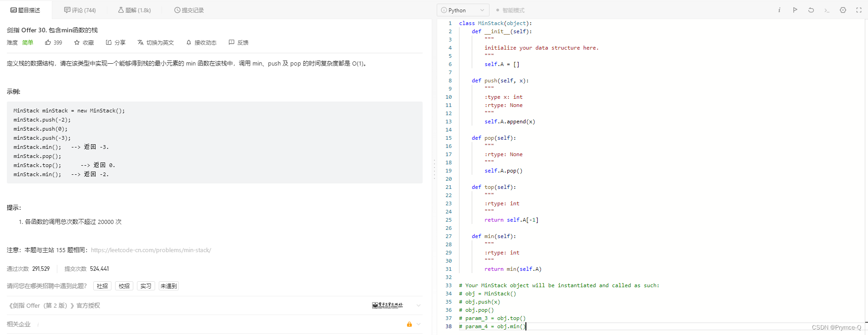Click code line 'return min(self.A)'
This screenshot has height=335, width=868.
pyautogui.click(x=513, y=269)
